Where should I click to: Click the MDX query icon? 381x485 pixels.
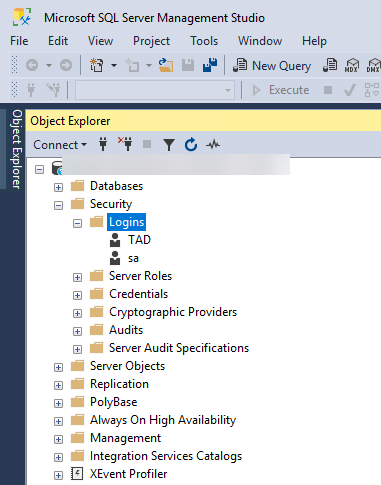(x=352, y=65)
